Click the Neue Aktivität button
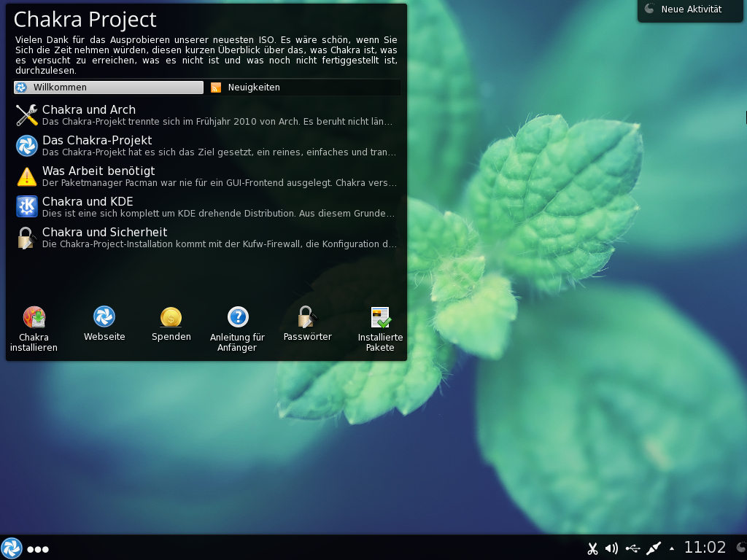This screenshot has height=560, width=747. point(690,9)
